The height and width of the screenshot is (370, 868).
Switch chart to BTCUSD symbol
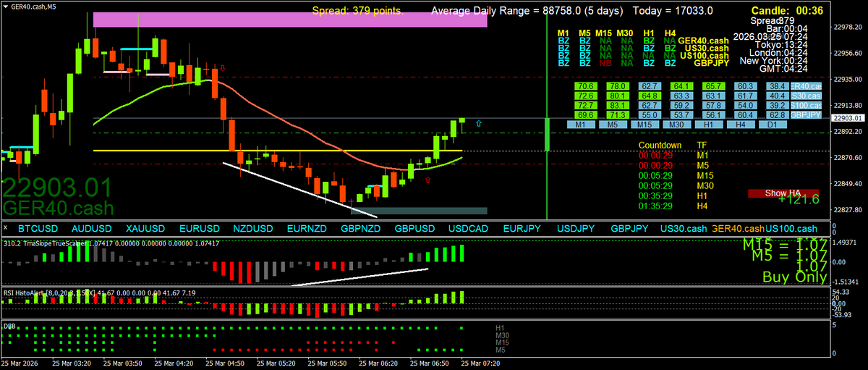(38, 229)
